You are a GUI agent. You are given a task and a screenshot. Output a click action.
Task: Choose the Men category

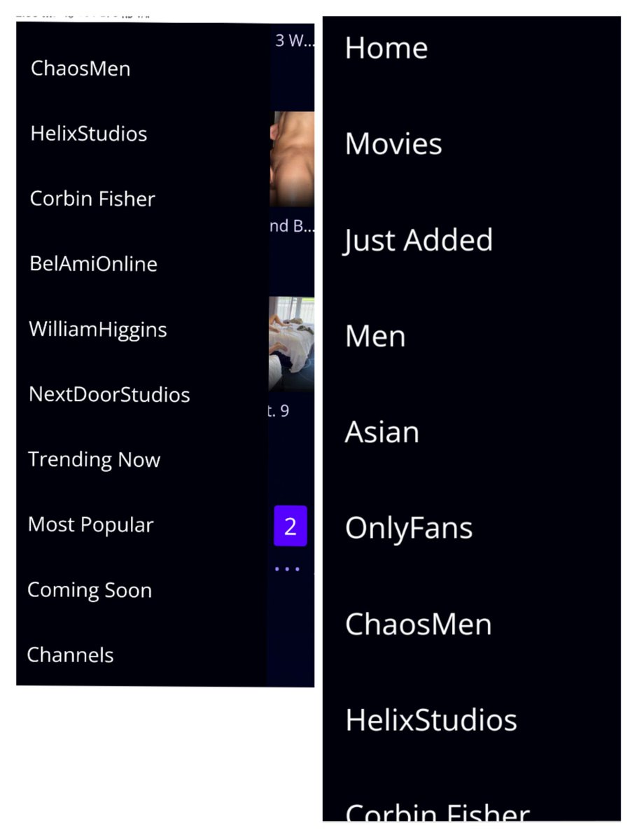(375, 336)
